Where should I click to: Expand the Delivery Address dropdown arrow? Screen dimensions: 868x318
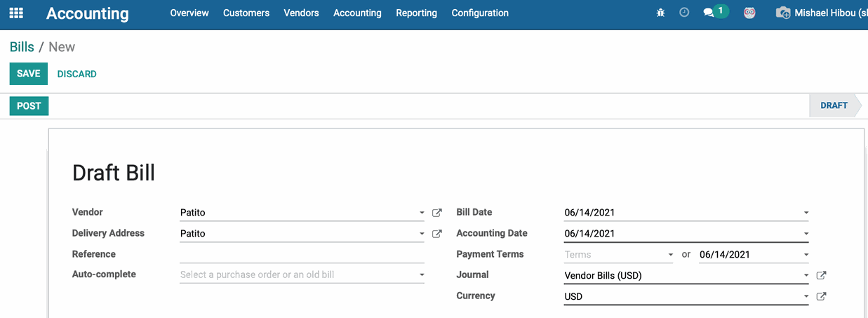click(x=422, y=234)
